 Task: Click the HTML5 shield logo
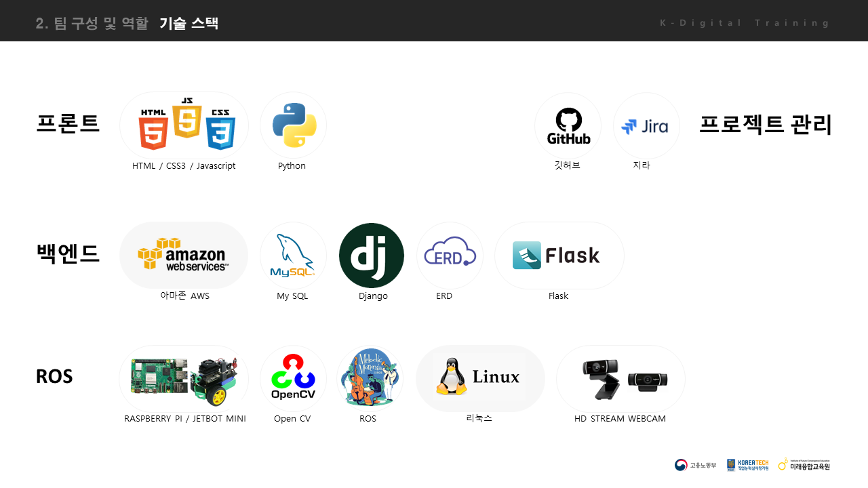[154, 129]
